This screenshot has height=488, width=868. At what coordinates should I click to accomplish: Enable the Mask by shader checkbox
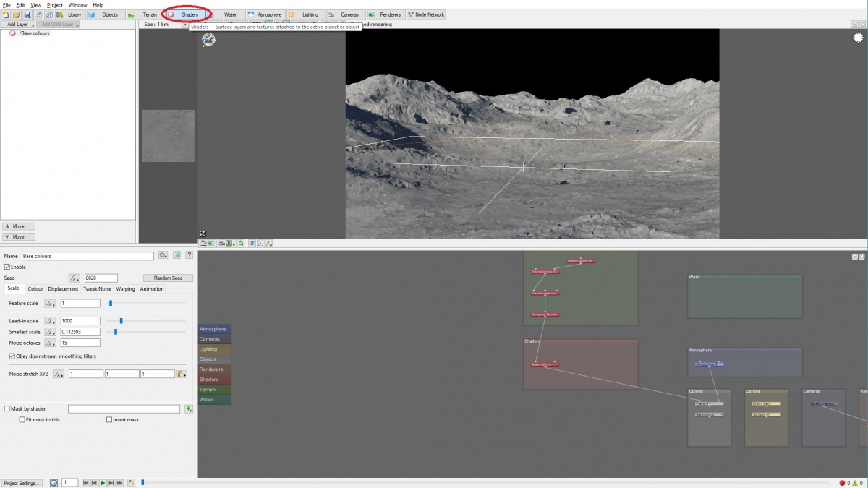coord(6,408)
